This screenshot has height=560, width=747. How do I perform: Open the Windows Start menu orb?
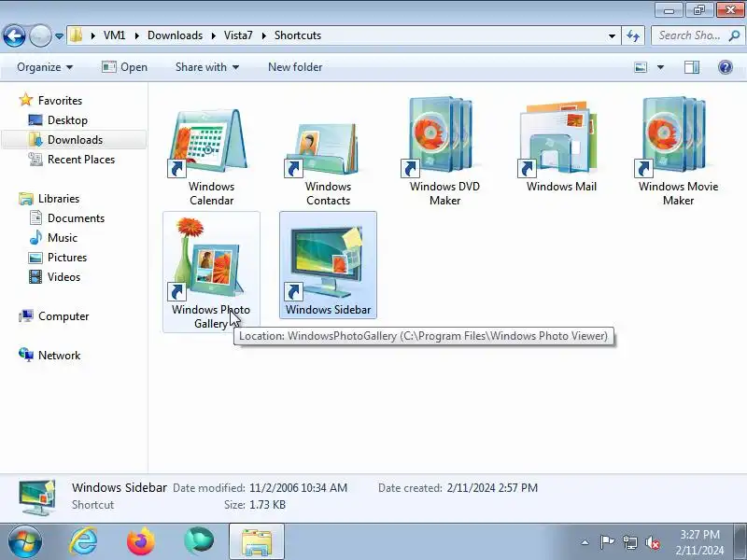(24, 541)
